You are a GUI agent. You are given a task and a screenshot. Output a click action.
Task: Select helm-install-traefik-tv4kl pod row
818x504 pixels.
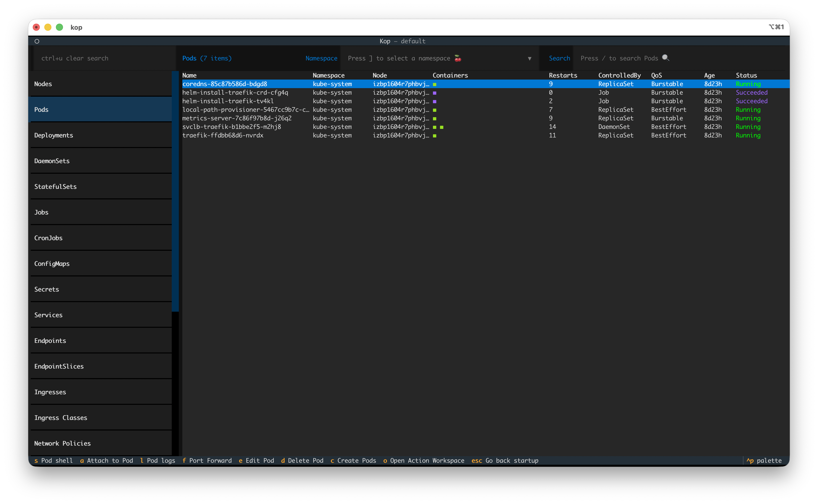(x=486, y=101)
